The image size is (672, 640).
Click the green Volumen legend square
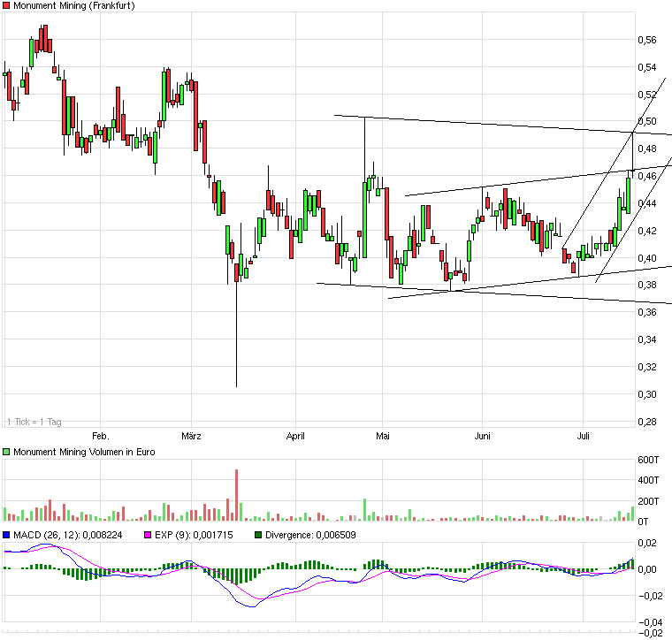6,452
